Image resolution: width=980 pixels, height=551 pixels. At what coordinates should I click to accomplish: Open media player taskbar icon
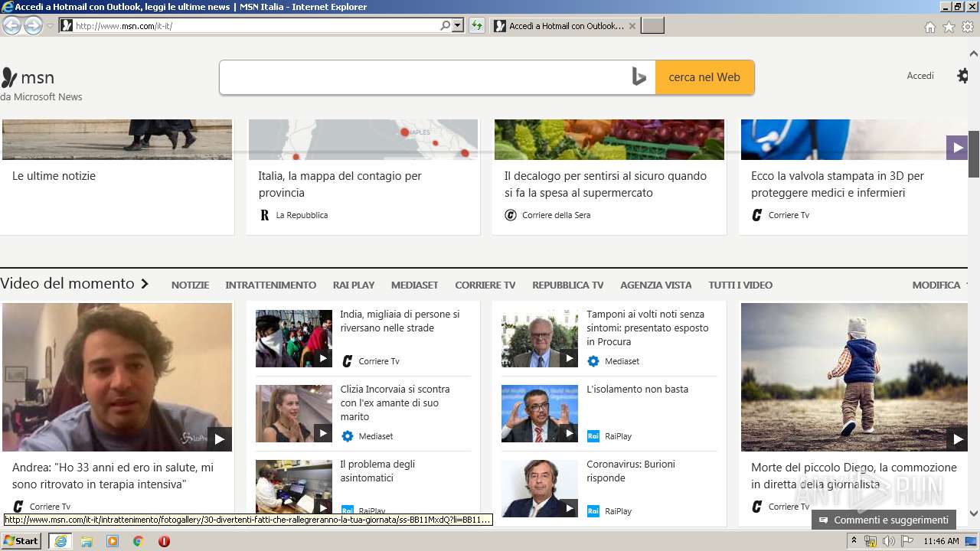point(113,541)
